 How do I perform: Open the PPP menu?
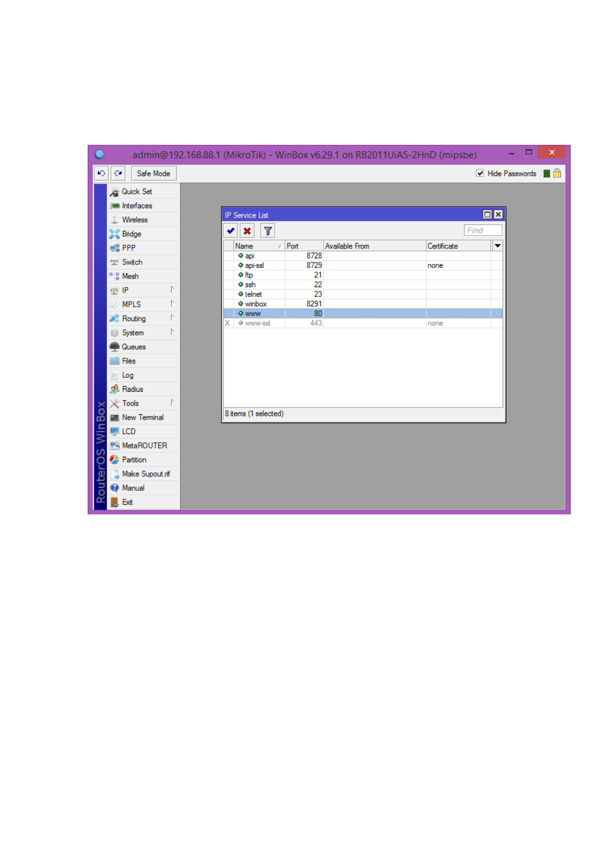(143, 248)
